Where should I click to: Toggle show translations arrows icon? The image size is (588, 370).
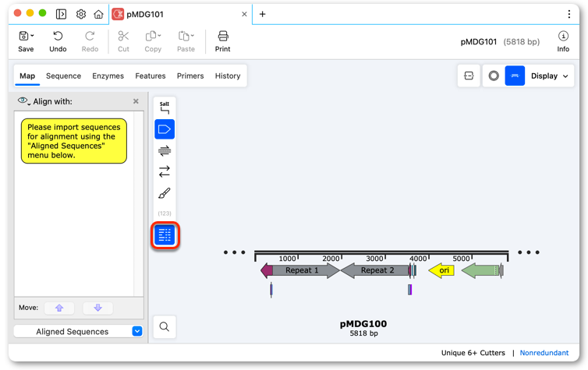coord(165,171)
